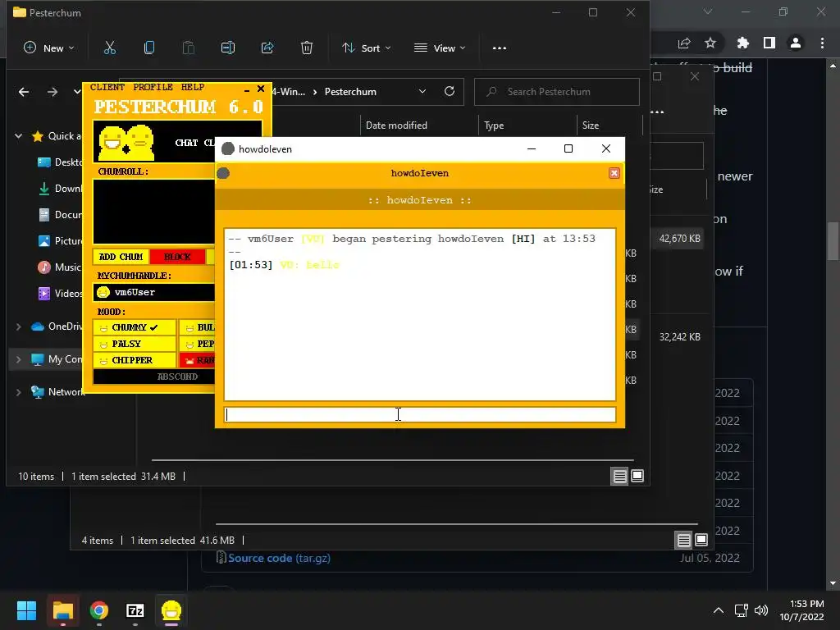Toggle the Chrome side panel icon
Viewport: 840px width, 630px height.
[x=769, y=43]
